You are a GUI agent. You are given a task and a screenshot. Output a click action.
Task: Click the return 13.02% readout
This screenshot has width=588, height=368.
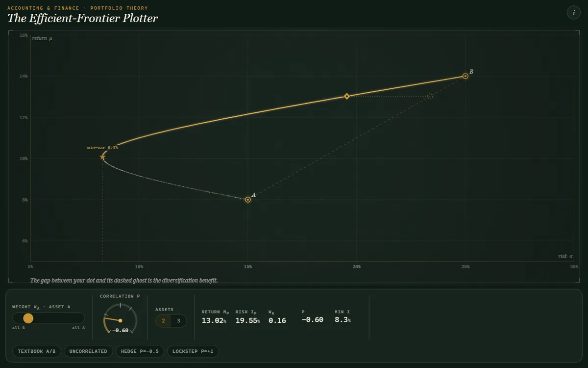[214, 320]
